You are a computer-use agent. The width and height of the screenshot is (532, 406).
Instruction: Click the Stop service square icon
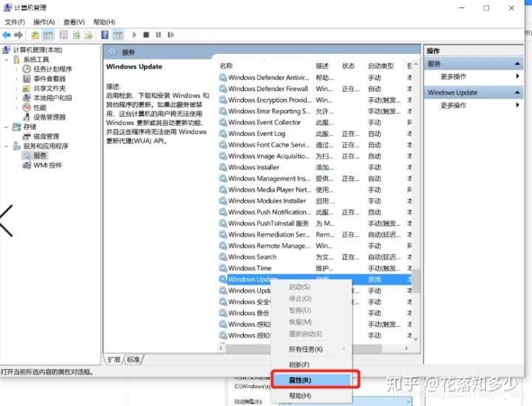click(146, 35)
